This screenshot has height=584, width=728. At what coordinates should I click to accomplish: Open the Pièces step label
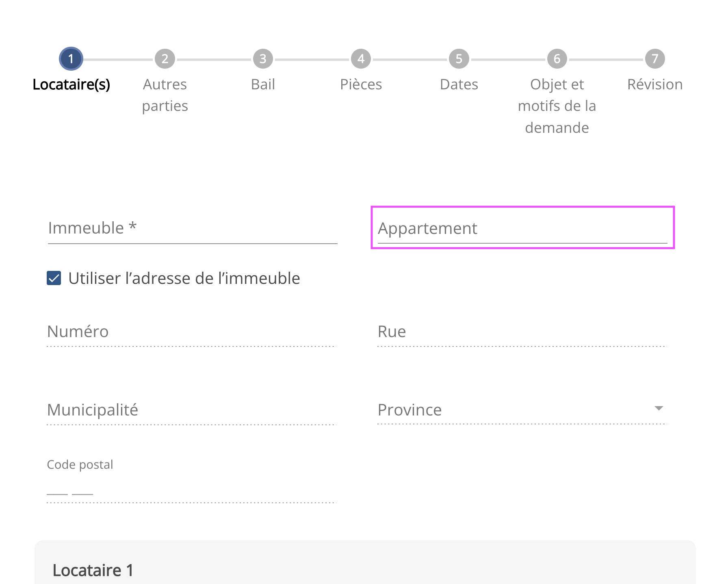pyautogui.click(x=361, y=84)
